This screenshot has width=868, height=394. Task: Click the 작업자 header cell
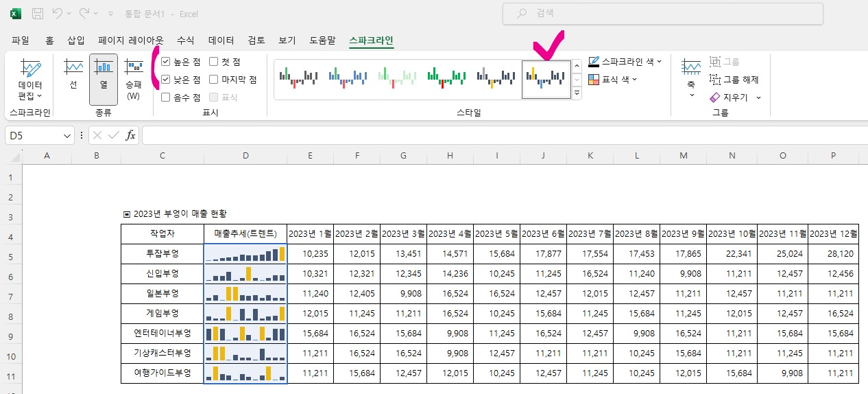162,233
